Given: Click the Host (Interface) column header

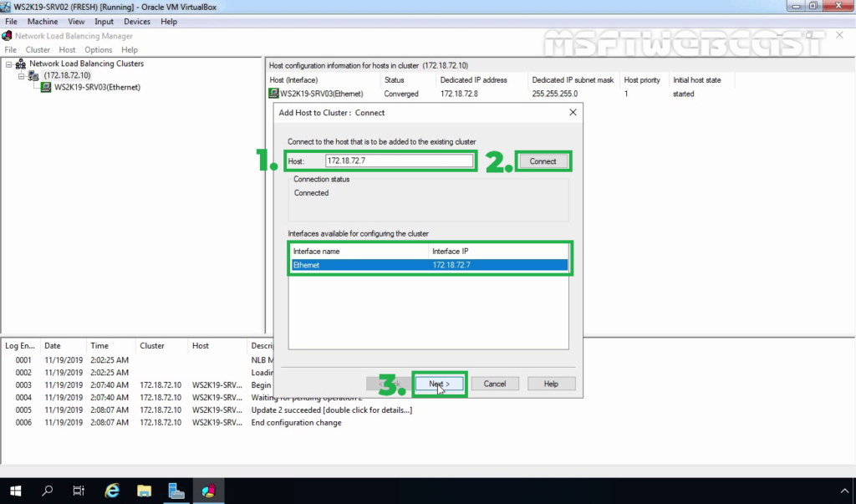Looking at the screenshot, I should pos(324,80).
